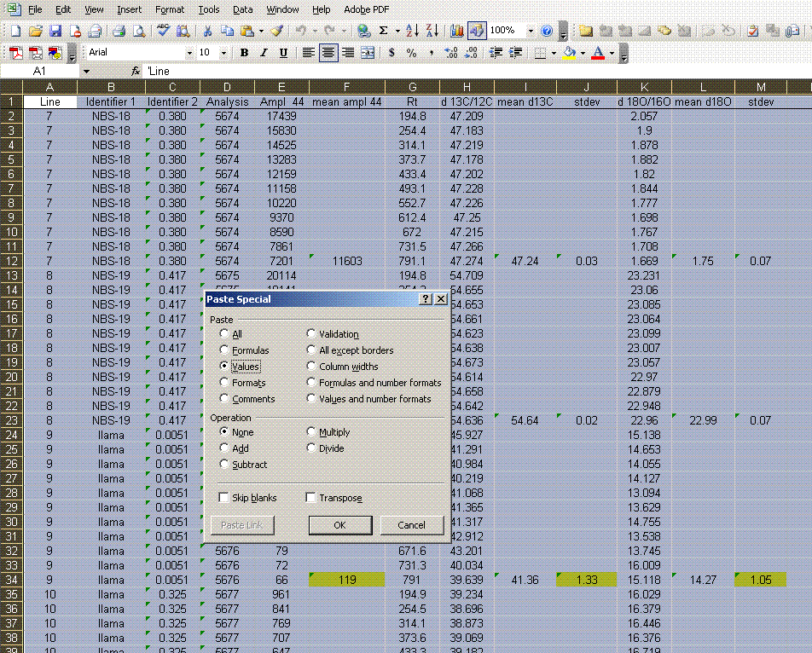Select the Multiply operation radio button

(x=310, y=431)
